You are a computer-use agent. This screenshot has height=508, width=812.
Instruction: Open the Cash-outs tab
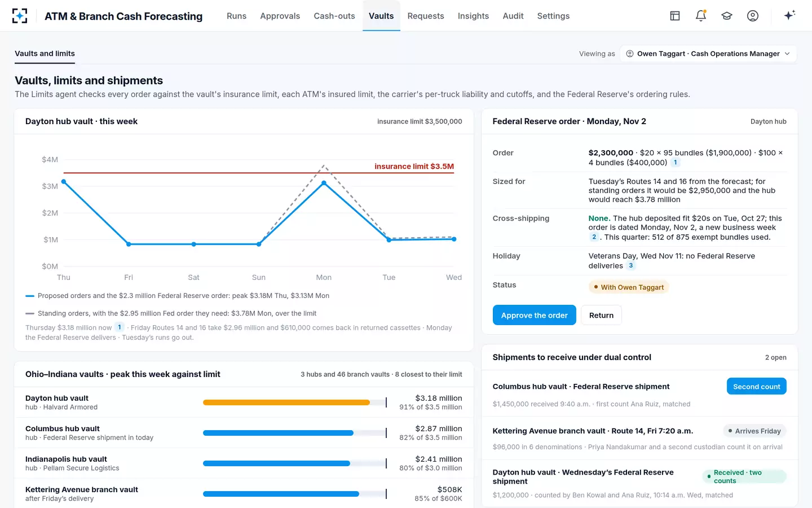tap(334, 16)
